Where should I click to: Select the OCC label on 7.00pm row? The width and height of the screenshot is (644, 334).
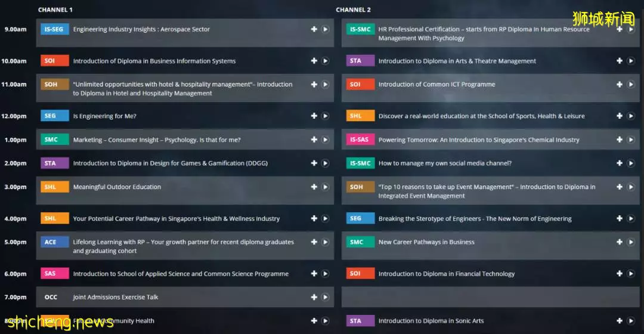tap(51, 297)
